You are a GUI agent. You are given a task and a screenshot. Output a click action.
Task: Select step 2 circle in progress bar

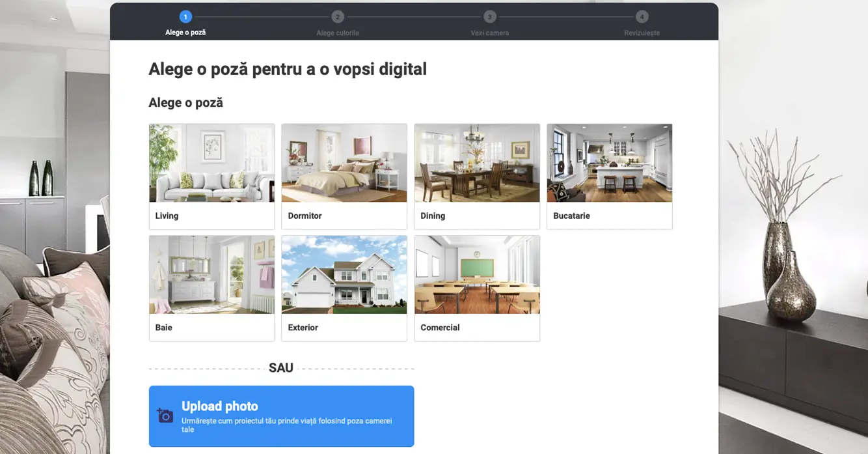click(338, 16)
